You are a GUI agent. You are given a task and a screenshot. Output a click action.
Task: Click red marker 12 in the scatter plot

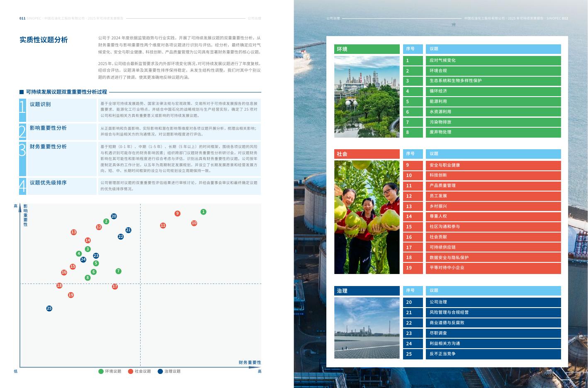click(x=99, y=227)
